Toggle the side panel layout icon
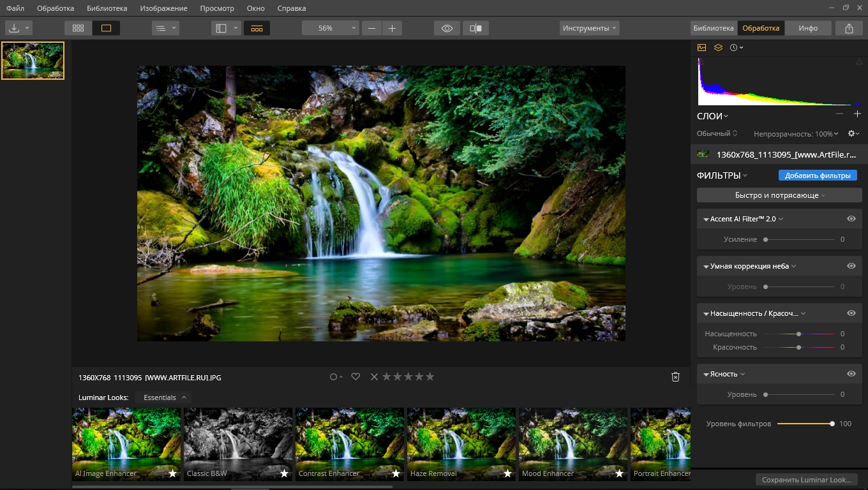The image size is (868, 490). 221,28
